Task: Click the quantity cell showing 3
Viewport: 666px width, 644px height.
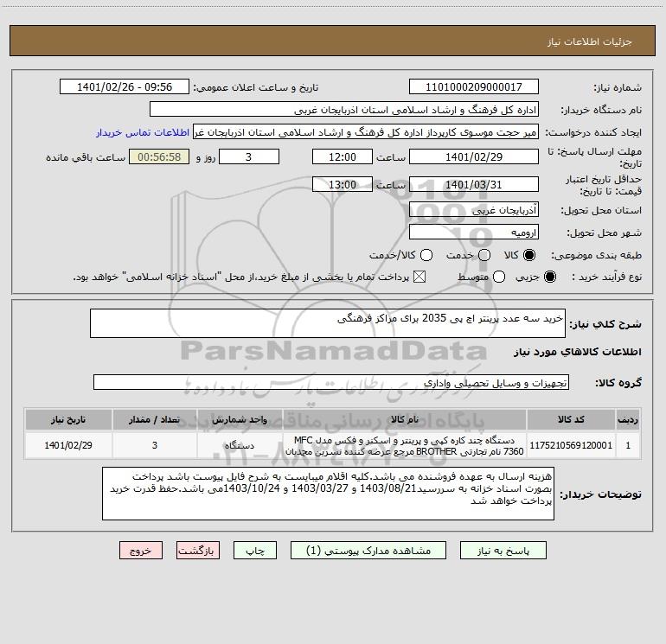Action: (x=155, y=445)
